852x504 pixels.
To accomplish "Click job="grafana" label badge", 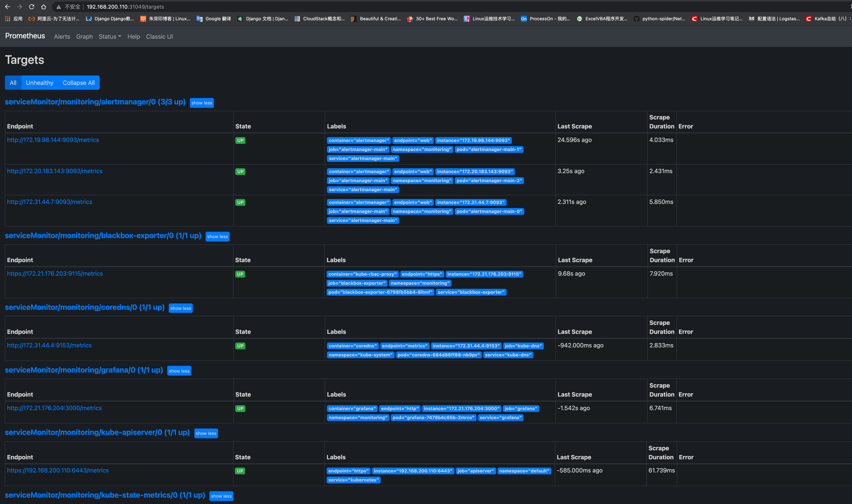I will click(x=521, y=409).
